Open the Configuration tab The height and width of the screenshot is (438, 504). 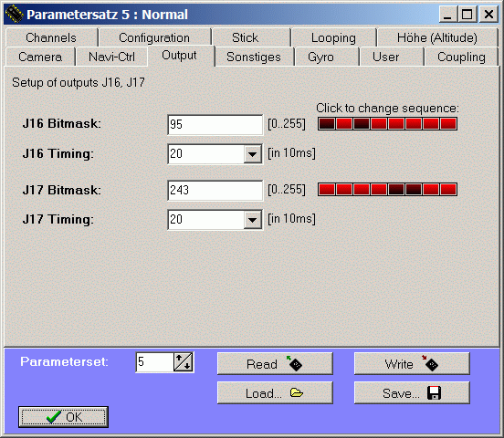click(155, 37)
